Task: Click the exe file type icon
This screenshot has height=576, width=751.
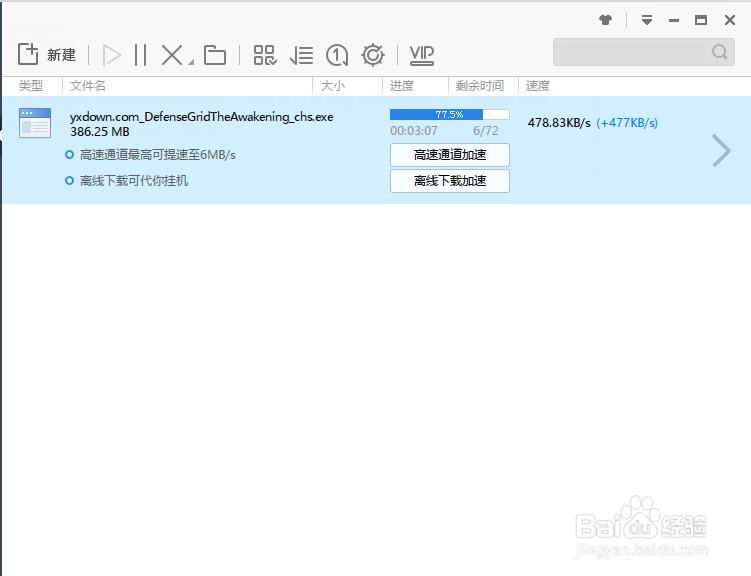Action: tap(35, 123)
